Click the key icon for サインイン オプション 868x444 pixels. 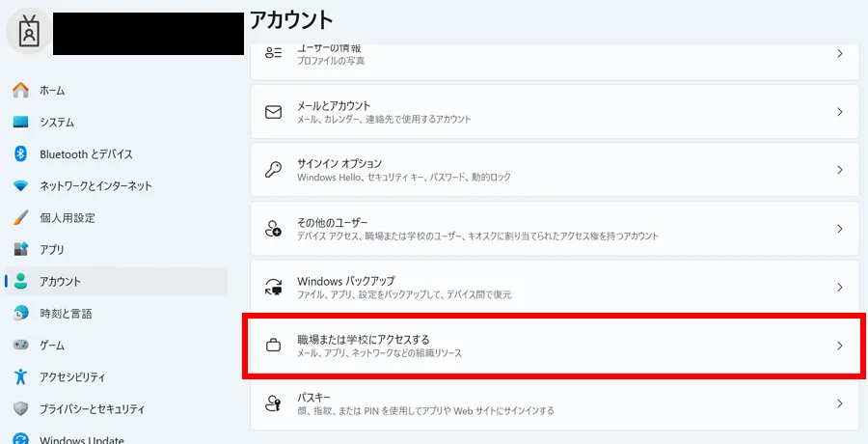273,170
